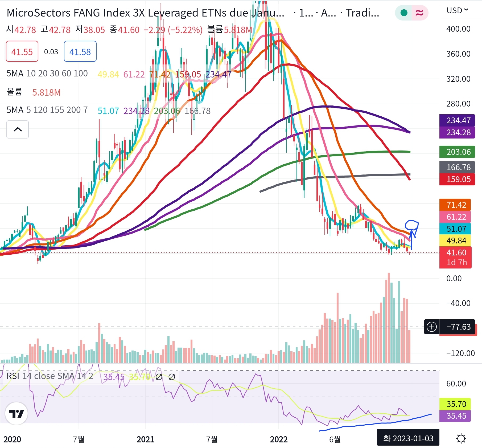Click the TradingView logo icon
Image resolution: width=482 pixels, height=448 pixels.
(17, 413)
